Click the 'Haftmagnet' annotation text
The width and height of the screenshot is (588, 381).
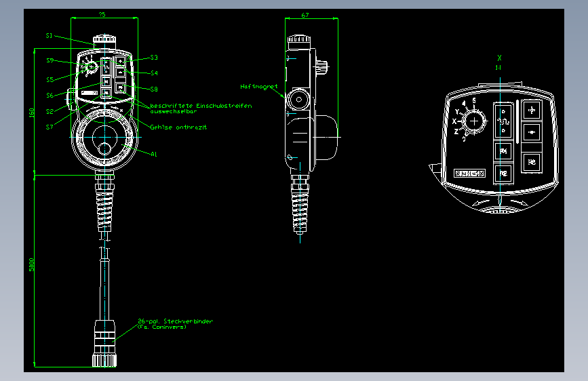(259, 87)
